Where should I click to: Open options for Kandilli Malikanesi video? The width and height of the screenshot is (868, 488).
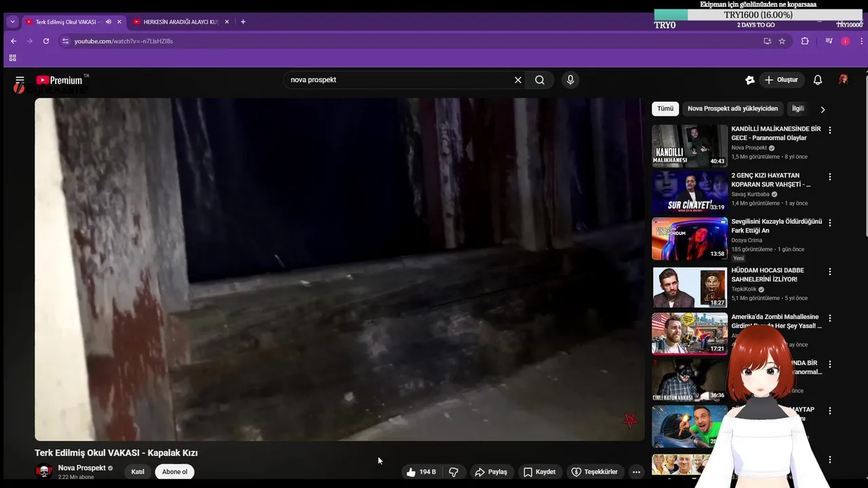pos(829,130)
